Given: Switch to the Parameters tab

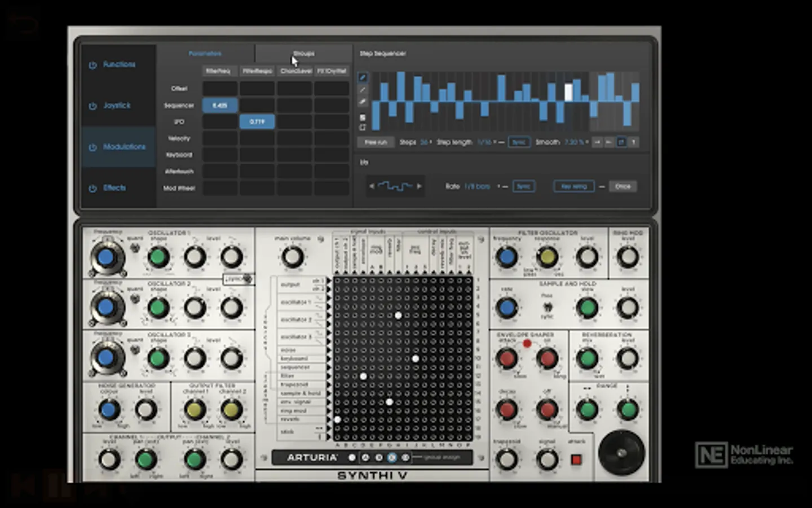Looking at the screenshot, I should (x=205, y=54).
